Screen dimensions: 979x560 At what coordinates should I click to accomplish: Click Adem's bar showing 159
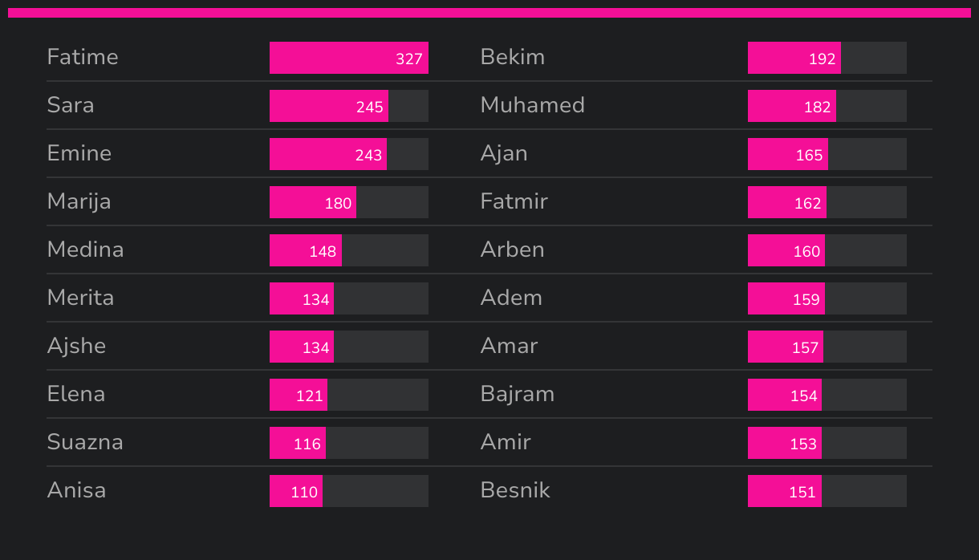tap(786, 298)
